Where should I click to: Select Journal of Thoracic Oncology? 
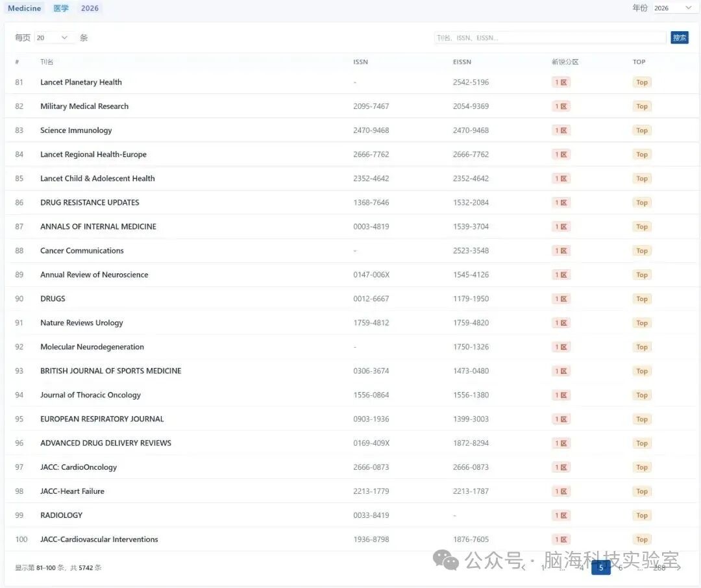91,395
